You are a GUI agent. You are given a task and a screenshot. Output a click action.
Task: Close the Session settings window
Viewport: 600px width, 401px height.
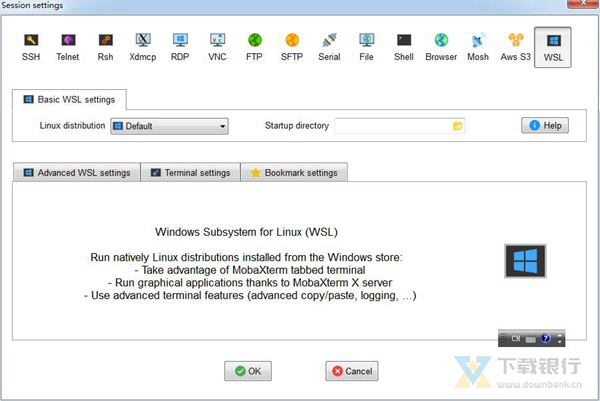pyautogui.click(x=583, y=3)
